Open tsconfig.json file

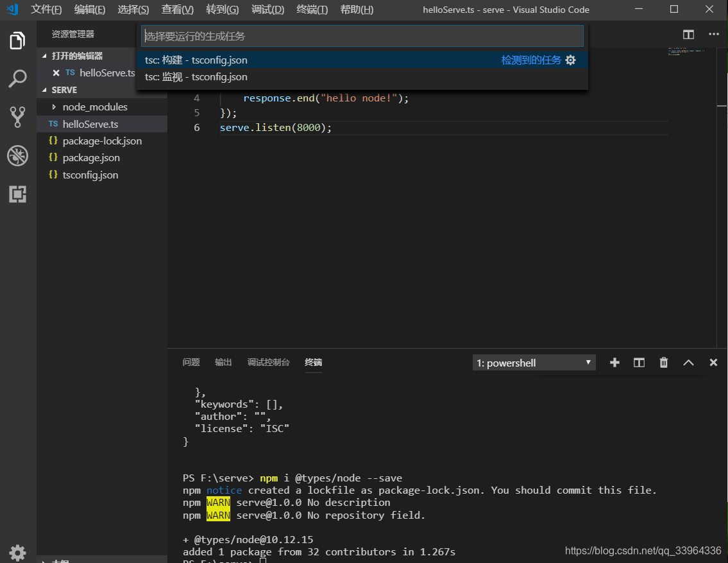(x=102, y=175)
